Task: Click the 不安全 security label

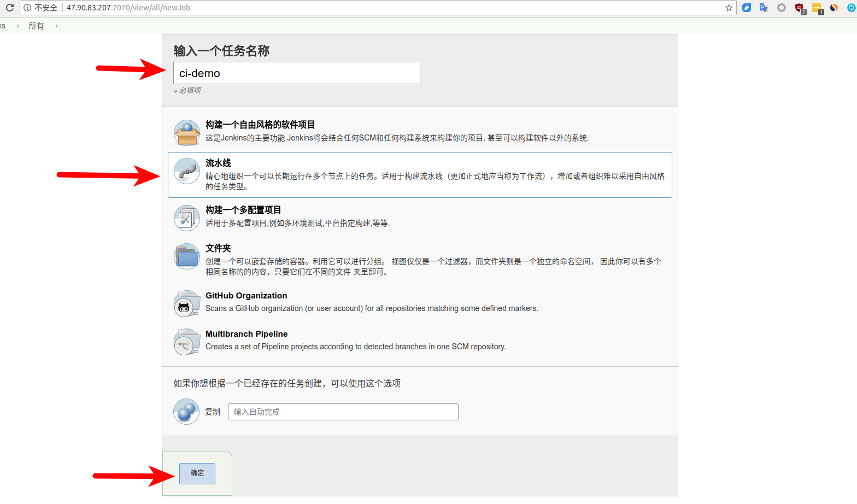Action: click(x=46, y=8)
